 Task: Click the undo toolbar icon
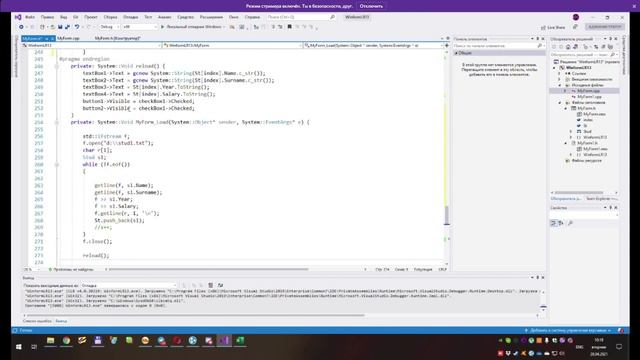click(77, 27)
